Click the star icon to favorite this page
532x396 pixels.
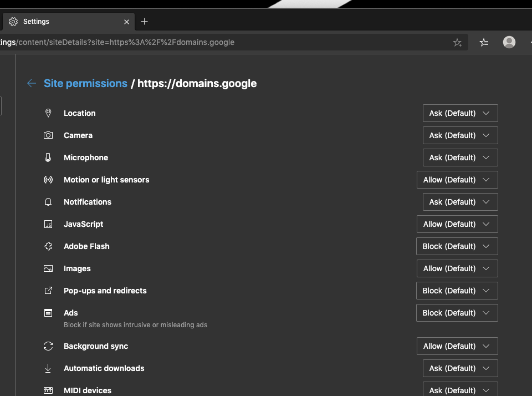pos(457,42)
